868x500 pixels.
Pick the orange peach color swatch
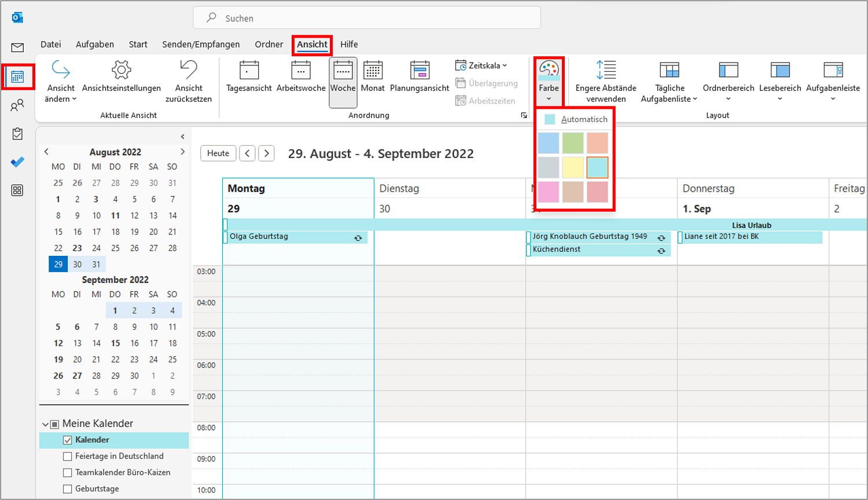click(x=597, y=143)
